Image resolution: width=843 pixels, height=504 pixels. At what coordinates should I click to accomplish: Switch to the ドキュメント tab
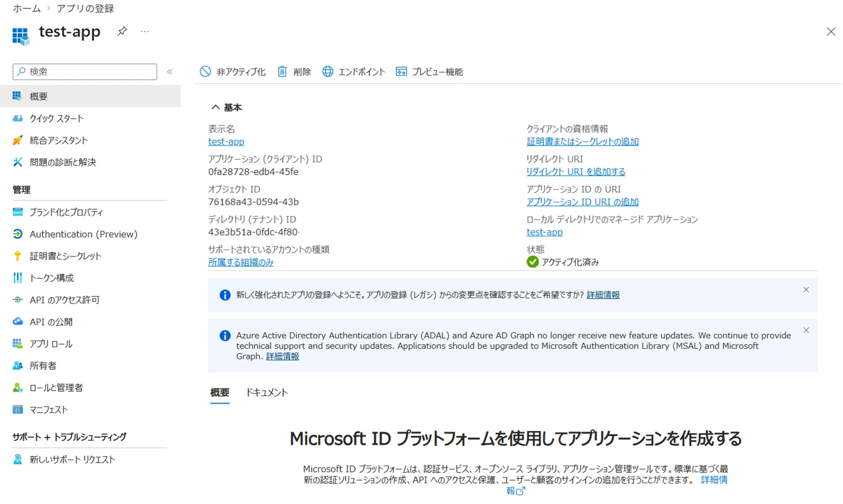point(267,392)
